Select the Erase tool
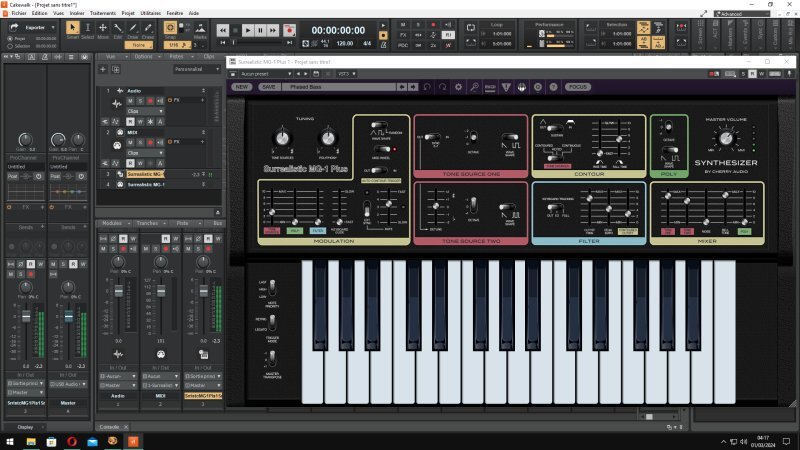This screenshot has width=800, height=450. pyautogui.click(x=147, y=30)
